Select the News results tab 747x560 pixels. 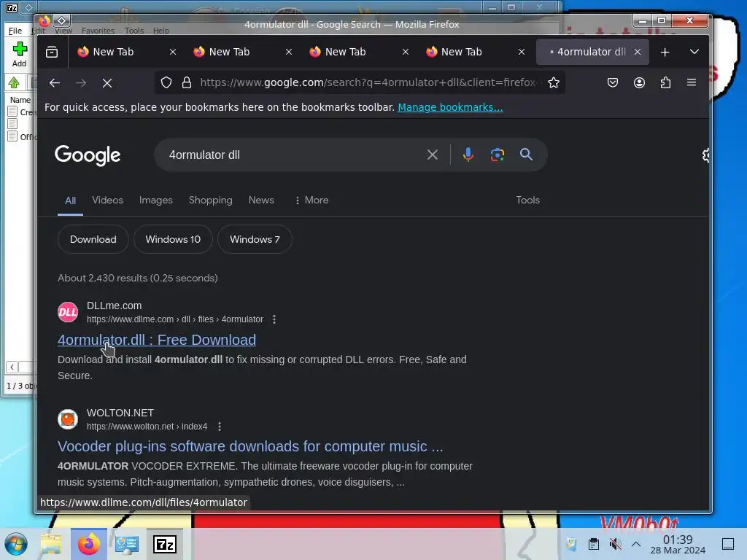(261, 200)
